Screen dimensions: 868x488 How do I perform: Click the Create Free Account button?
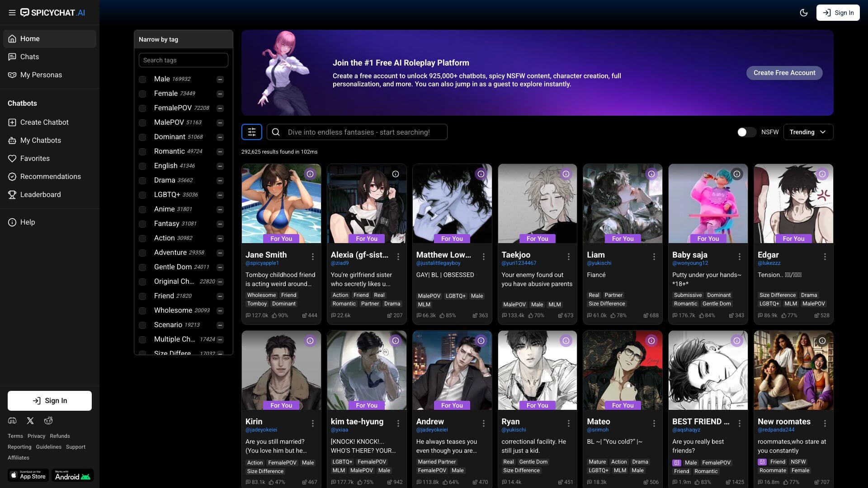784,73
